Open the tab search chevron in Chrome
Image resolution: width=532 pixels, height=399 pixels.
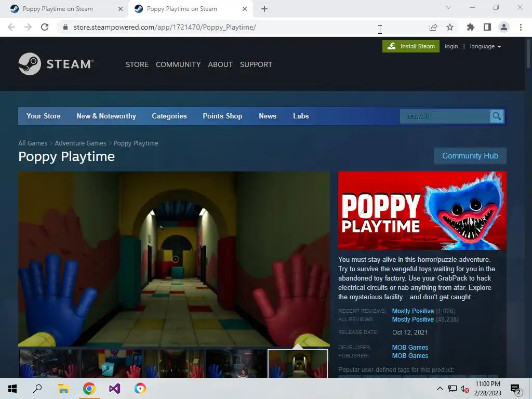coord(448,7)
